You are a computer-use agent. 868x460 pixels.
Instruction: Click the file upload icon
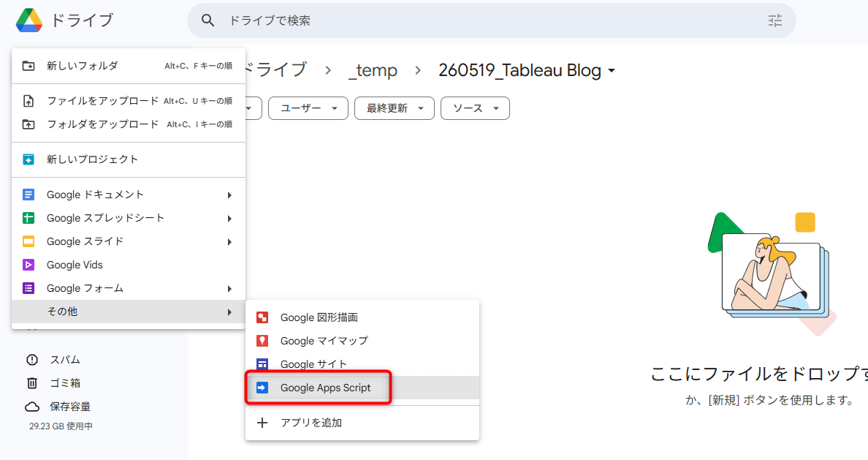point(28,101)
